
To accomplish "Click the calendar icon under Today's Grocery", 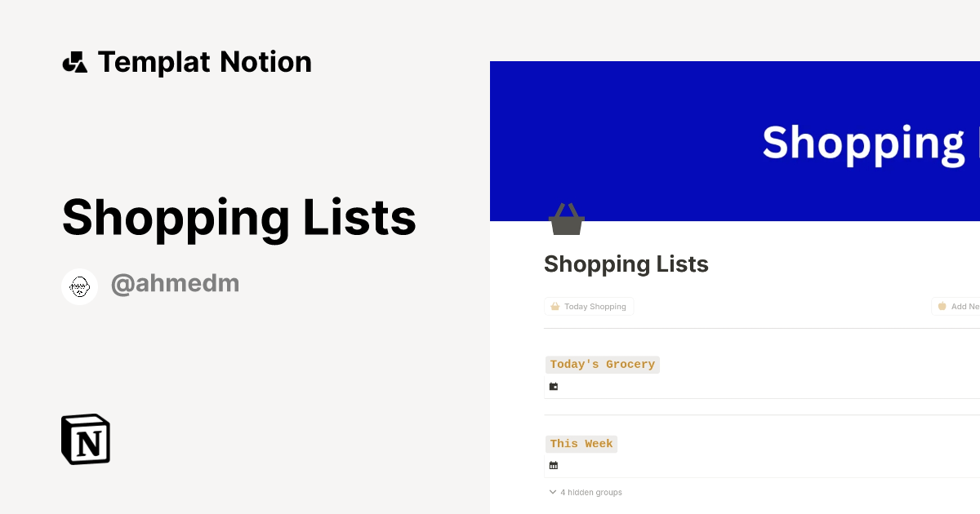I will tap(553, 386).
